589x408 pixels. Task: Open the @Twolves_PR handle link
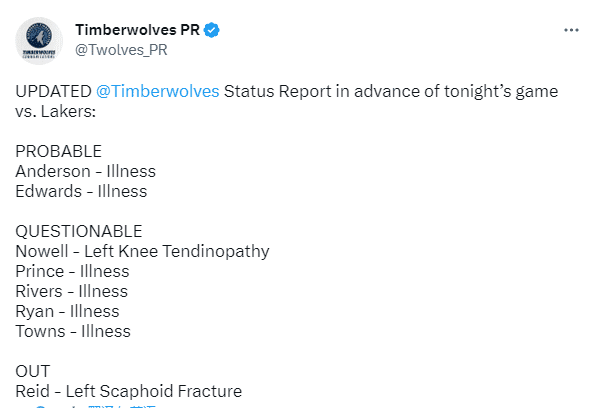coord(121,50)
